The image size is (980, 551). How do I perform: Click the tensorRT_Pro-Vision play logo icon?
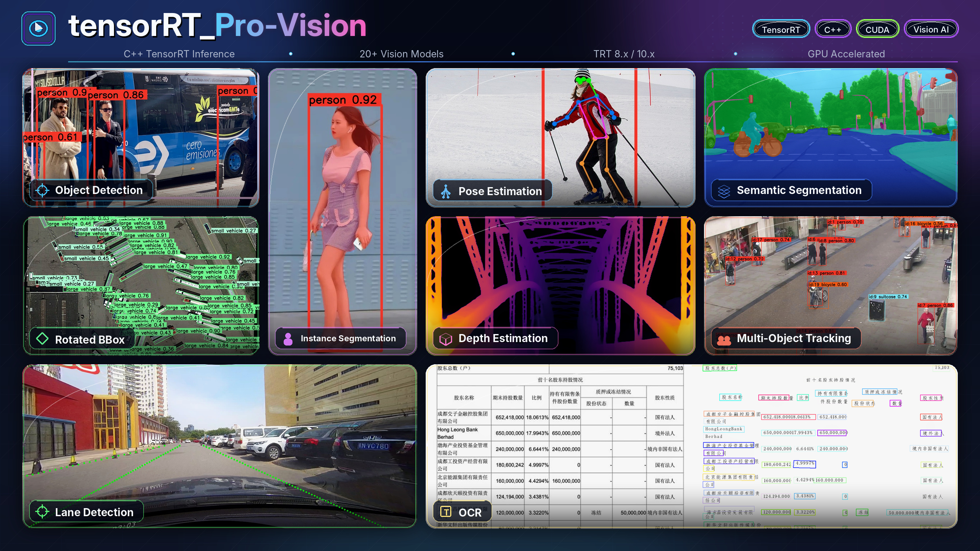click(38, 28)
